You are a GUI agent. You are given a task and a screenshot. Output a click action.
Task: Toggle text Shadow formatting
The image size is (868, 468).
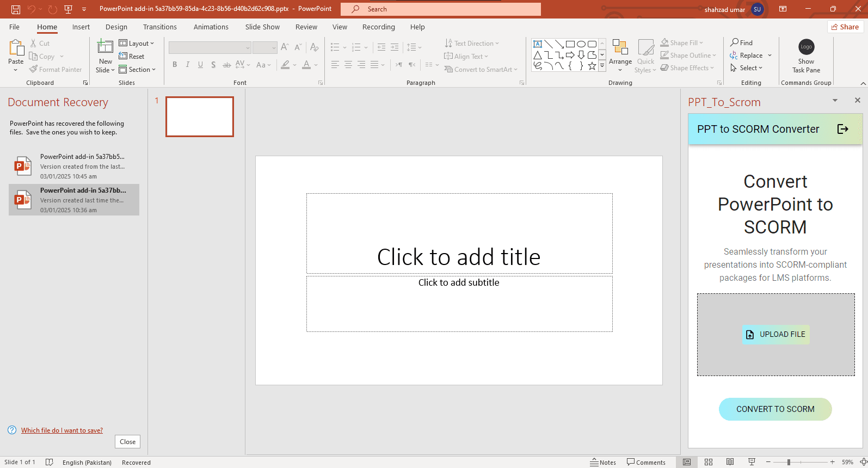click(213, 65)
